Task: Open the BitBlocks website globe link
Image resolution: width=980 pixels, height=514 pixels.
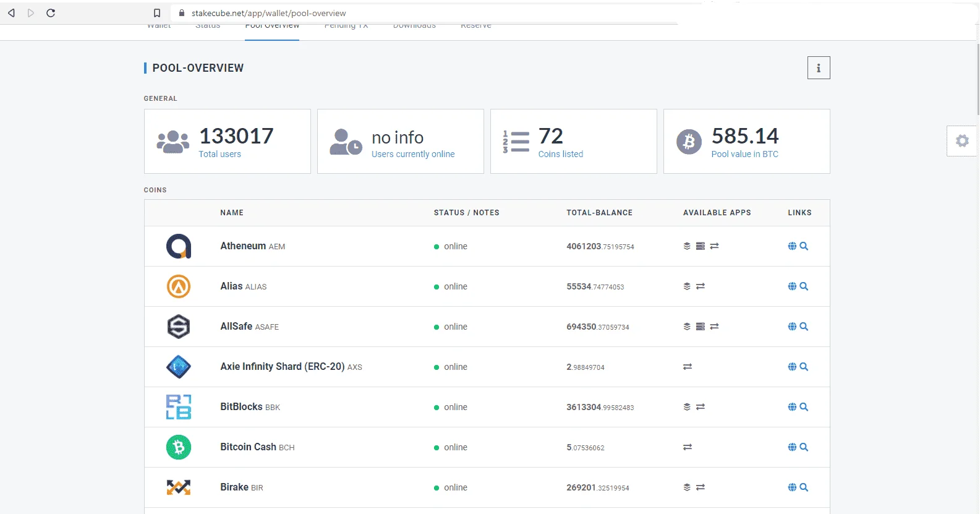Action: pyautogui.click(x=792, y=407)
